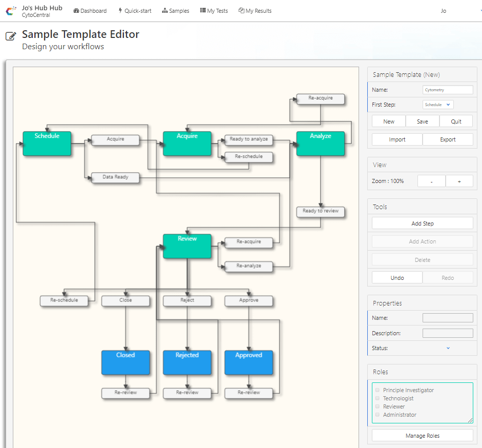Image resolution: width=482 pixels, height=448 pixels.
Task: Select the Data Ready action node
Action: [x=115, y=178]
